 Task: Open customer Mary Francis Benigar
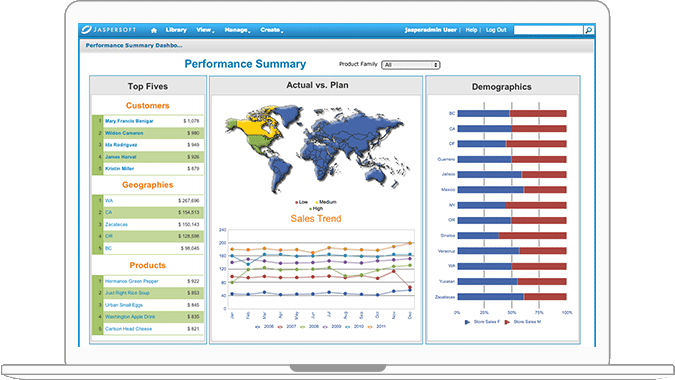[x=129, y=121]
